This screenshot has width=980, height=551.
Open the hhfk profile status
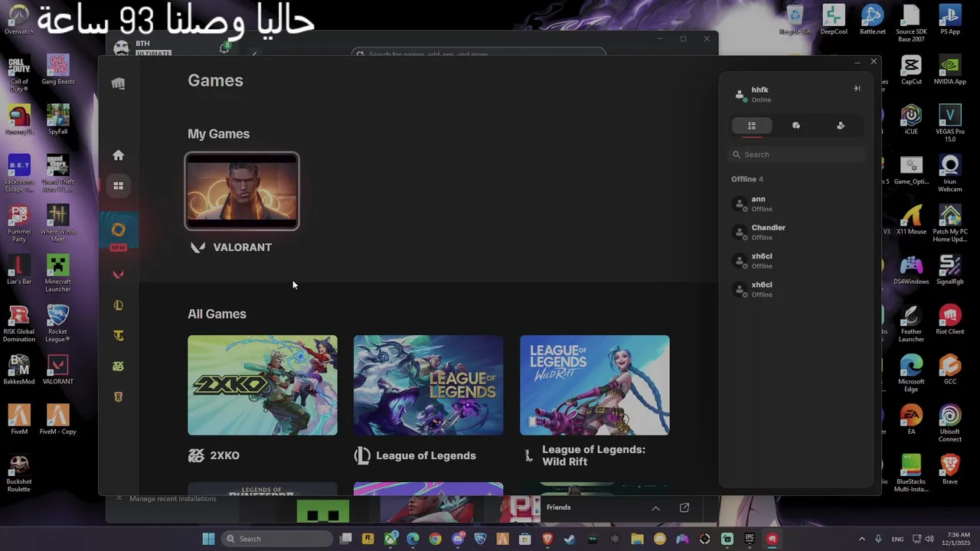(x=760, y=94)
